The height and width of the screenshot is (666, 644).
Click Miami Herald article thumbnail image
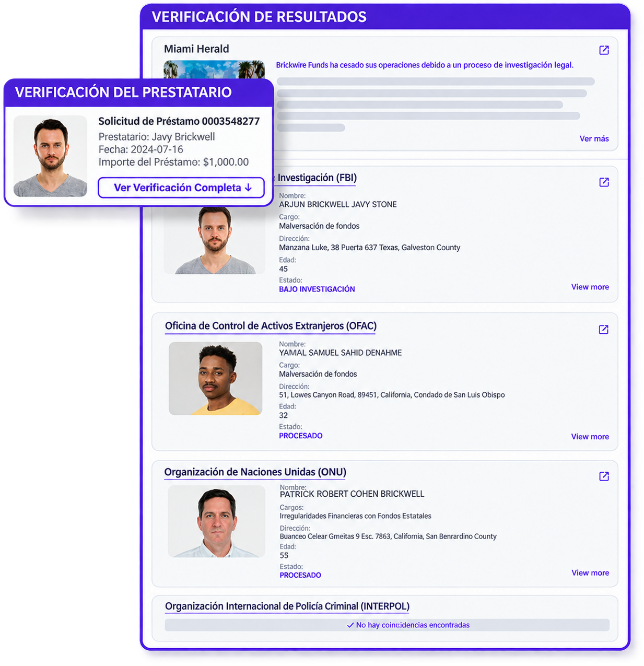coord(214,69)
